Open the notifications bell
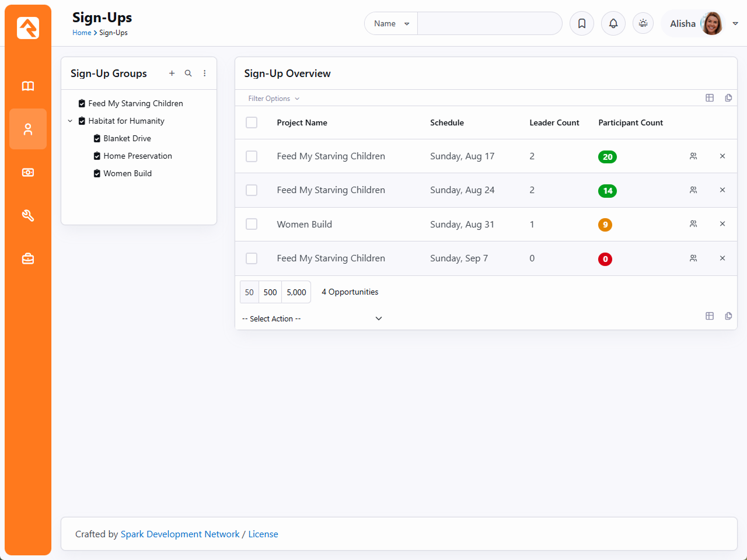This screenshot has width=747, height=560. coord(613,23)
